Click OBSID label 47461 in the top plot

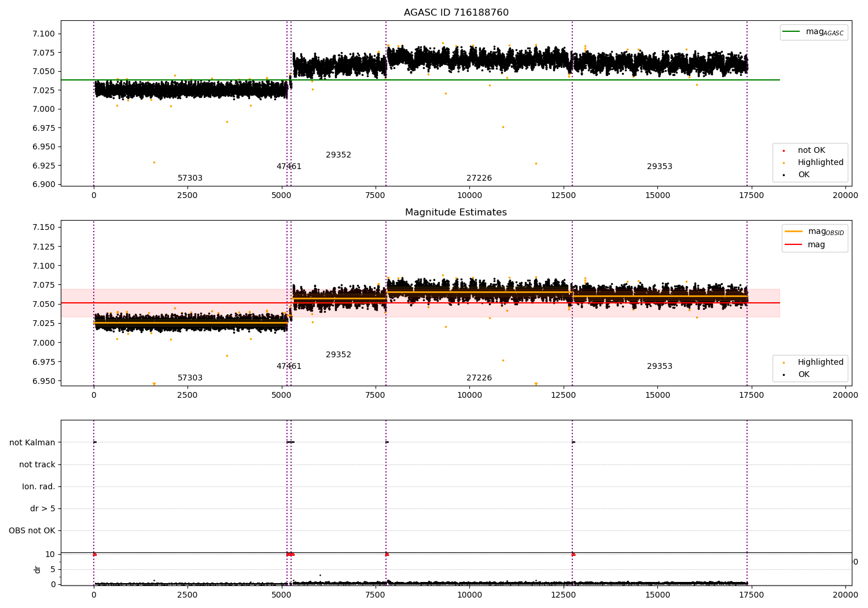click(289, 167)
